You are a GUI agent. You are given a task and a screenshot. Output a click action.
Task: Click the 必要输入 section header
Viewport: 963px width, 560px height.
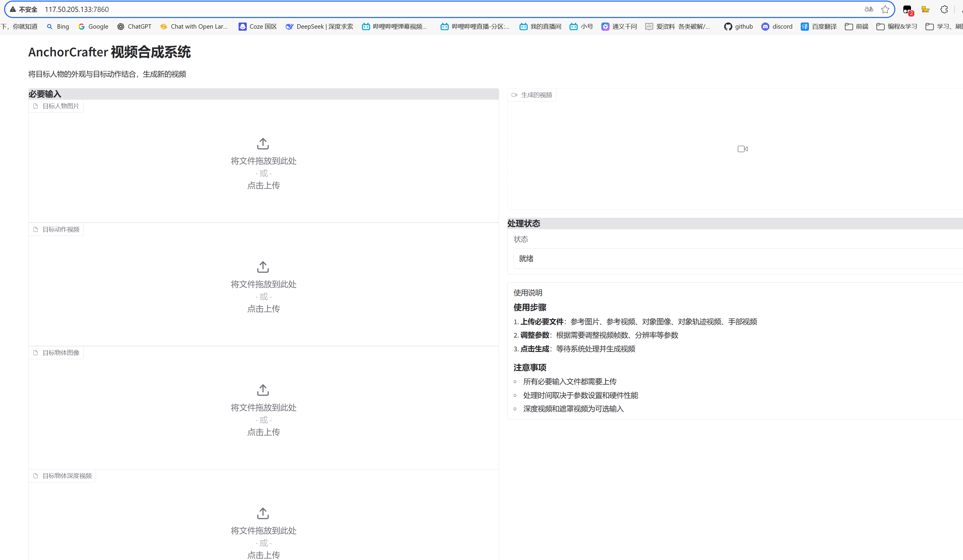click(263, 94)
